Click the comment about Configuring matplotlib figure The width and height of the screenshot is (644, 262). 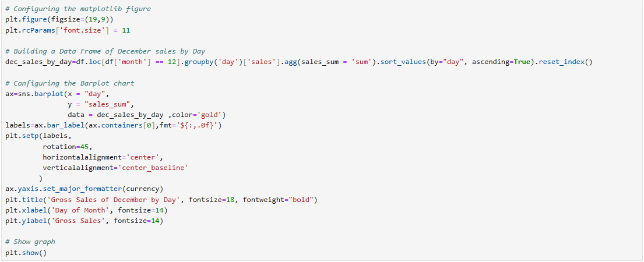click(78, 9)
